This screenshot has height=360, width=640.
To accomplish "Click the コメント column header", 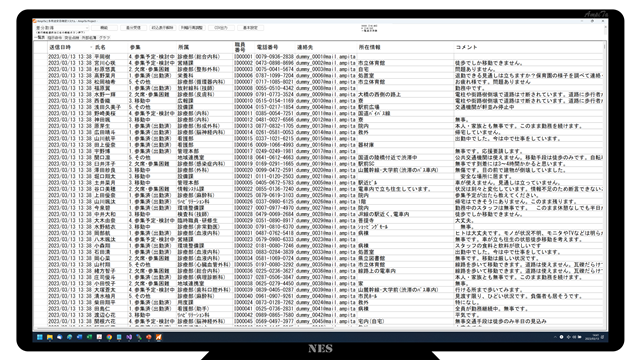I will click(528, 47).
